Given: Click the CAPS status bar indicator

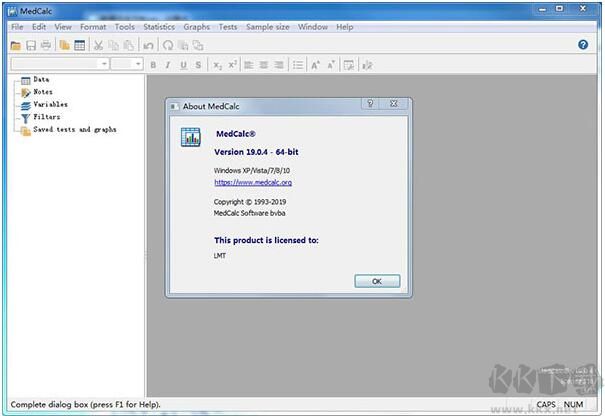Looking at the screenshot, I should [x=546, y=404].
